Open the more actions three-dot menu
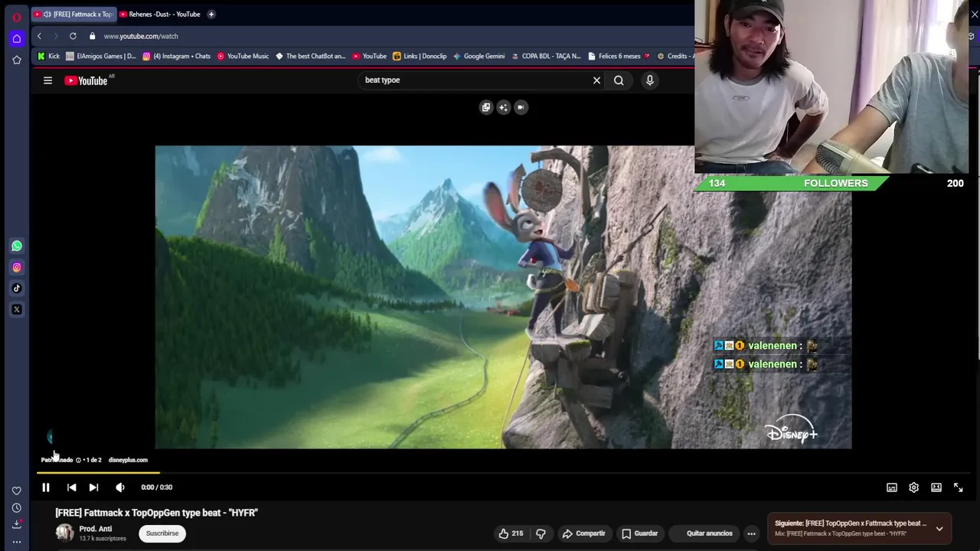Viewport: 980px width, 551px height. tap(751, 533)
